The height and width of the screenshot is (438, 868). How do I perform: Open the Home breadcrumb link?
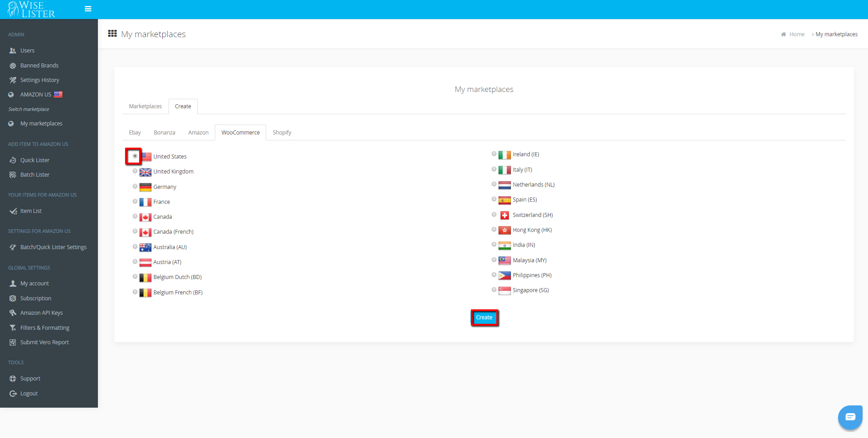[797, 34]
